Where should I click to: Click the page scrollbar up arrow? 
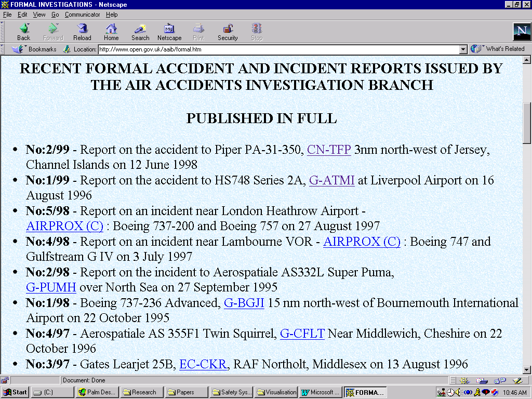[x=527, y=60]
